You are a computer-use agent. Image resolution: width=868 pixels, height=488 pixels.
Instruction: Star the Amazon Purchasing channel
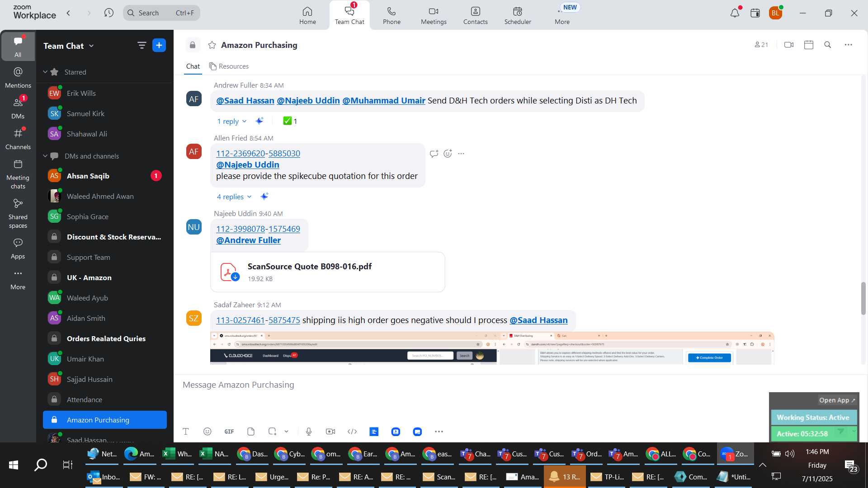(212, 45)
